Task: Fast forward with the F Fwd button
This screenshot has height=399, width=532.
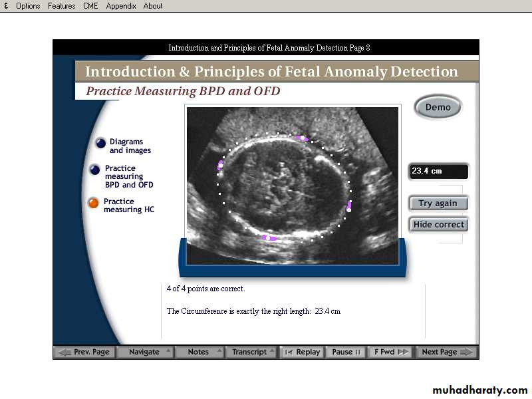Action: (x=391, y=352)
